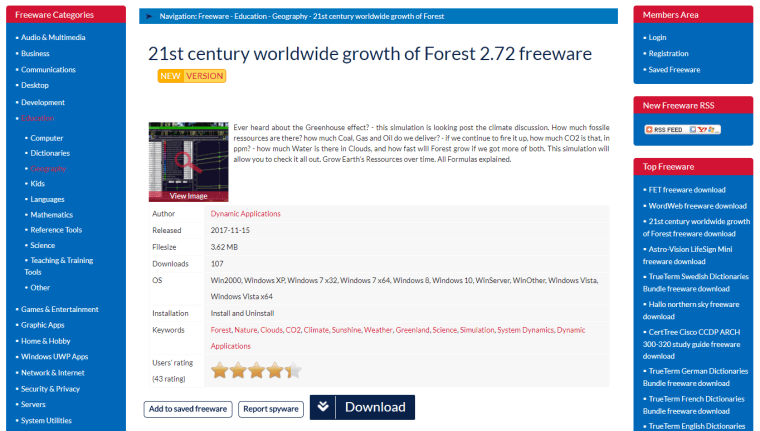This screenshot has width=760, height=431.
Task: Open Servers category
Action: coord(33,404)
